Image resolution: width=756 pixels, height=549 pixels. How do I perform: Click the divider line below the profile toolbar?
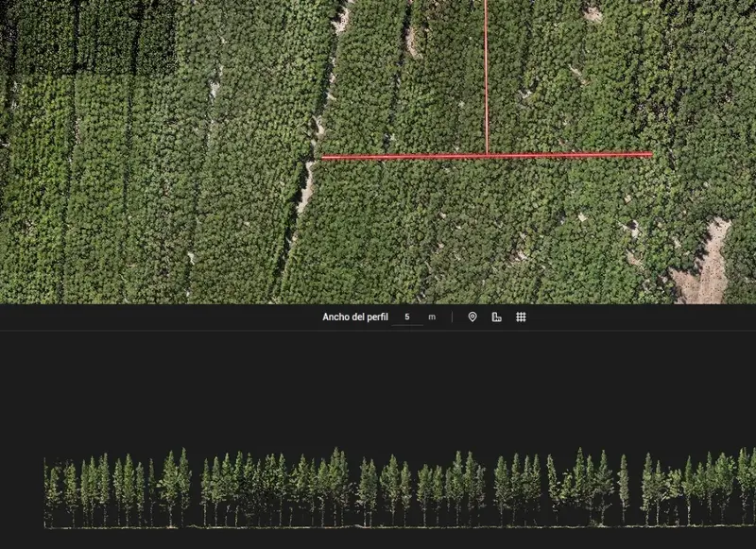[x=378, y=330]
